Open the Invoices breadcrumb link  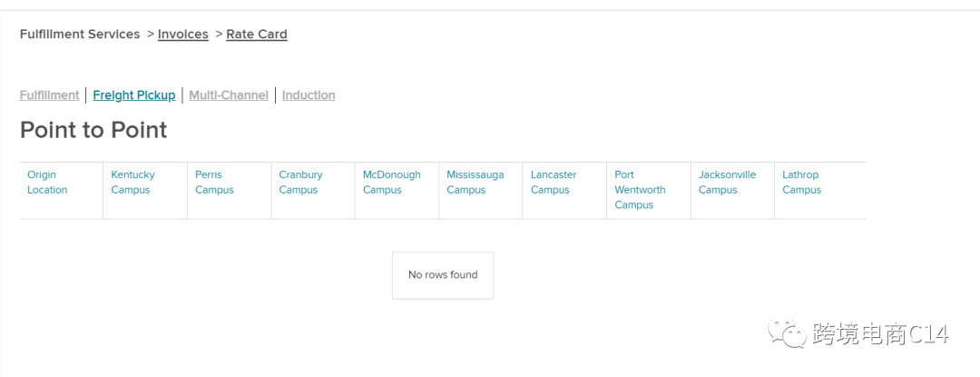coord(182,35)
